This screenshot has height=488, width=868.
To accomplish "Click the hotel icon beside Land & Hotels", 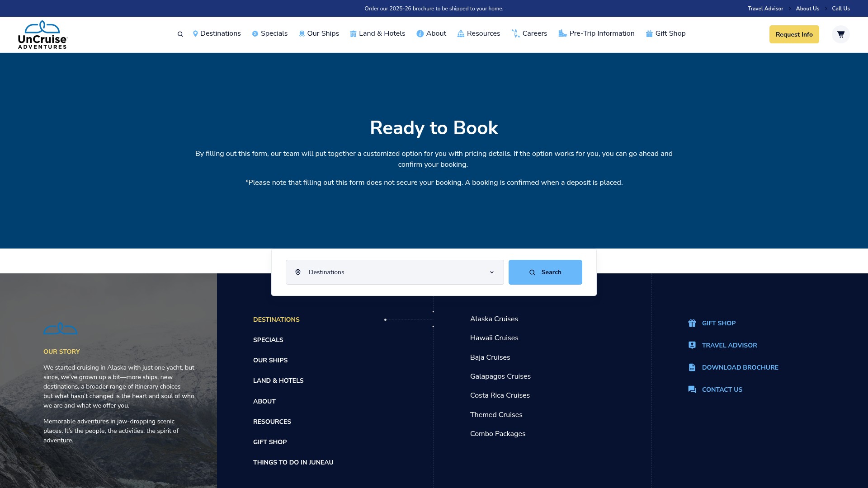I will pos(353,34).
